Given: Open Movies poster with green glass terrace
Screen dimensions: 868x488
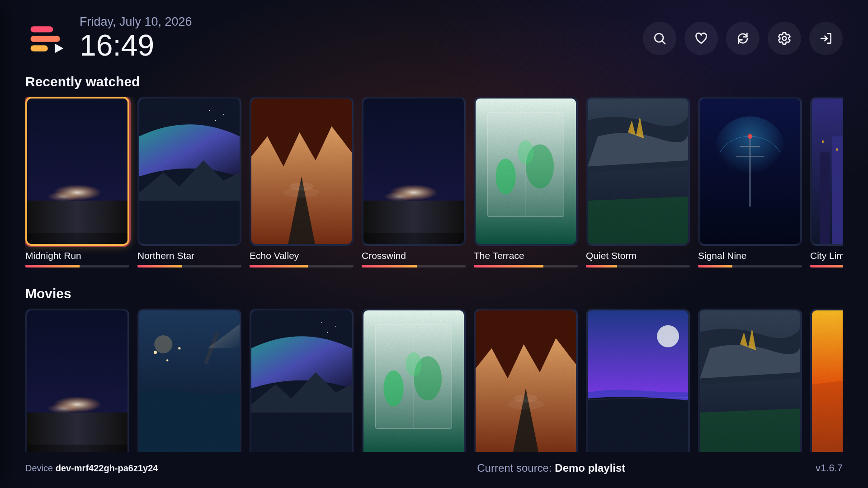Looking at the screenshot, I should coord(414,380).
